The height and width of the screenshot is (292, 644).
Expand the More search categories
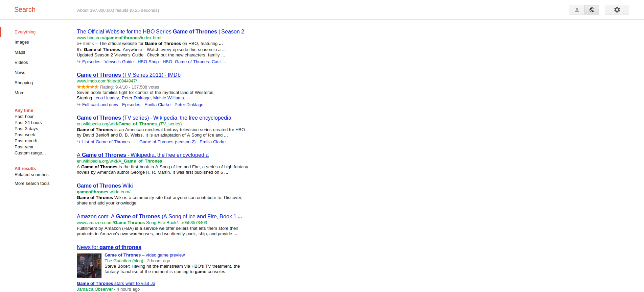coord(20,93)
